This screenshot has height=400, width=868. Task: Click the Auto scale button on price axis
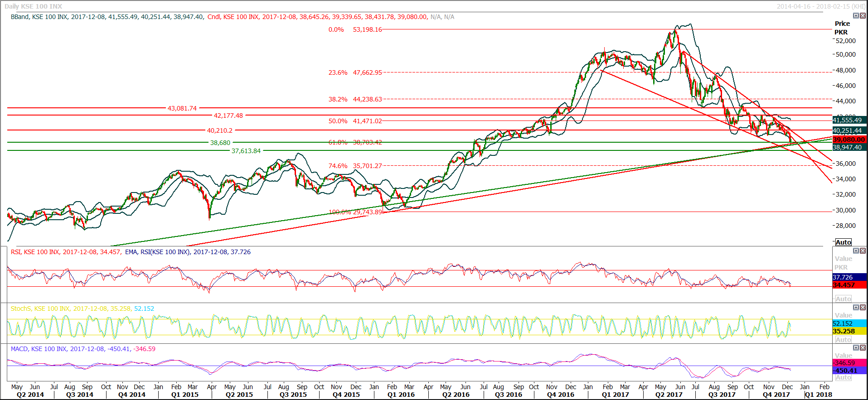point(844,242)
